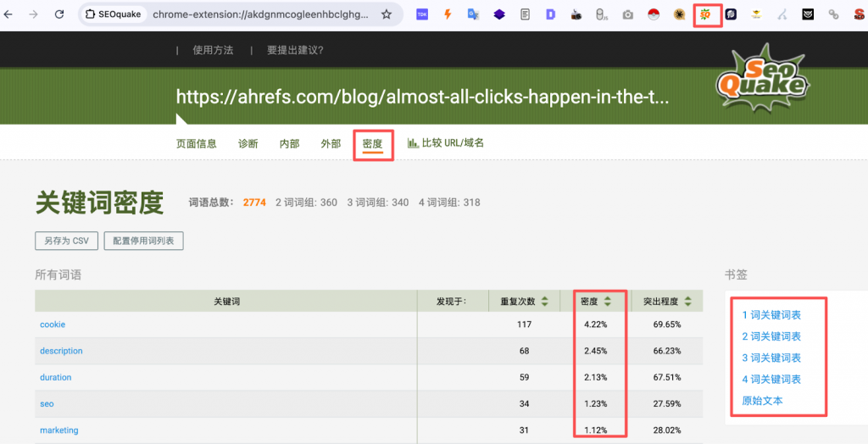
Task: Click the 另存为 CSV button
Action: pyautogui.click(x=67, y=241)
